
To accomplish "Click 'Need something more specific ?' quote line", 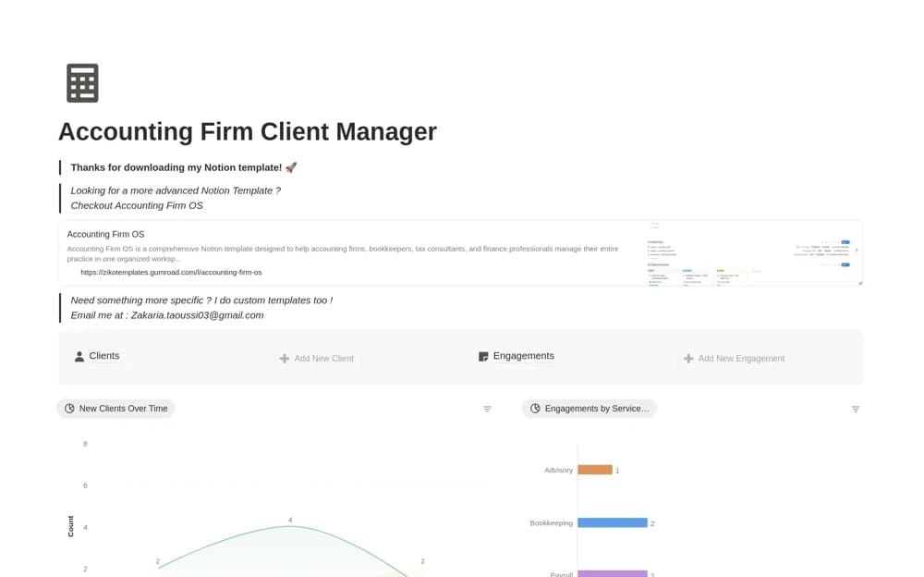I will 201,301.
